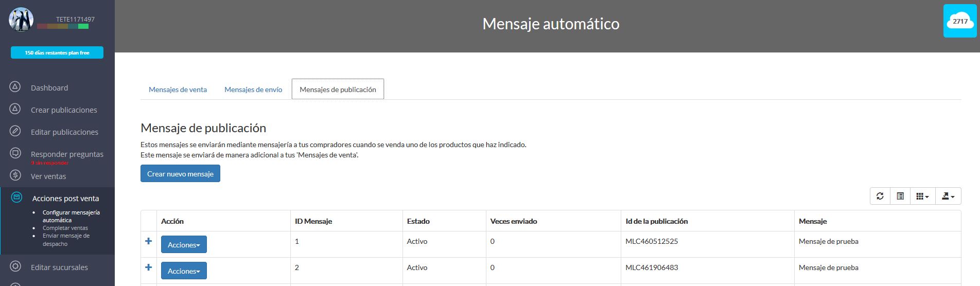
Task: Open Dashboard from the sidebar
Action: point(49,88)
